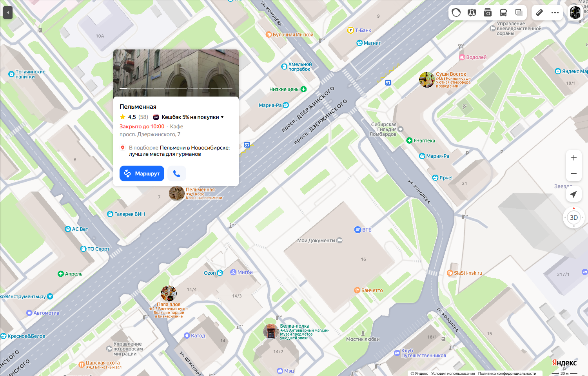The height and width of the screenshot is (376, 588).
Task: Select the Галерея ВИН marker
Action: [110, 214]
